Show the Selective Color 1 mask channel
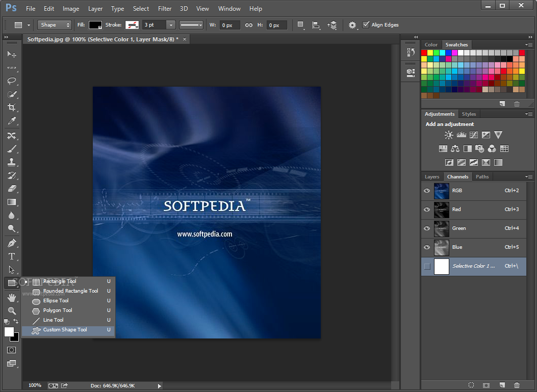 [x=427, y=267]
